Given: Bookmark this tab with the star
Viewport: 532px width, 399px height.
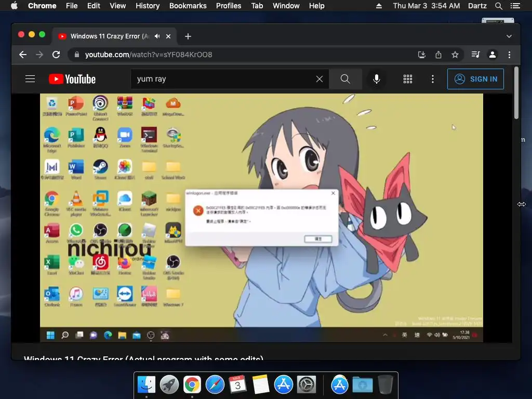Looking at the screenshot, I should coord(455,55).
